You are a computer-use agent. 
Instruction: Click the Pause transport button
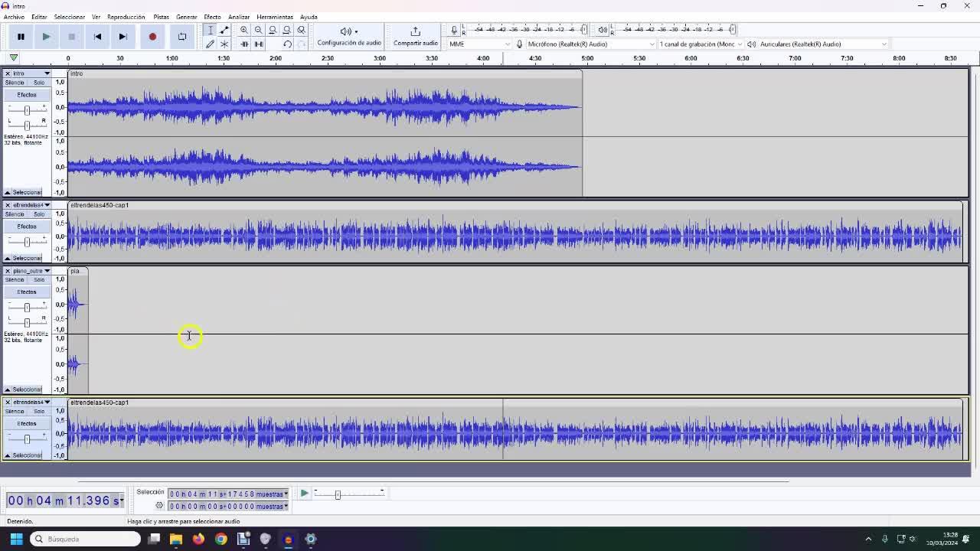[21, 37]
